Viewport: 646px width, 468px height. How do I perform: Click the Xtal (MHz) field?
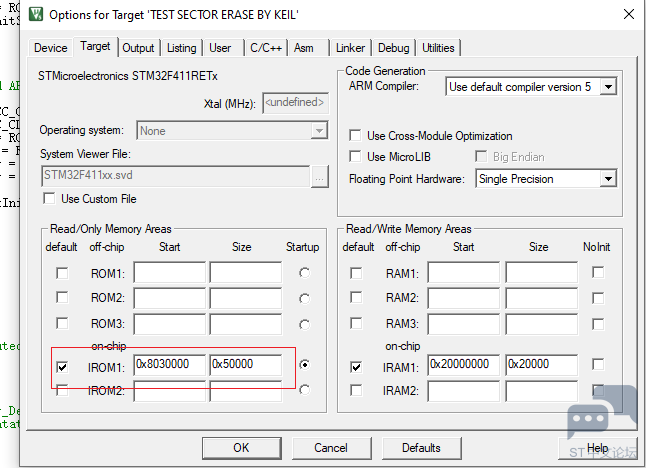[295, 103]
